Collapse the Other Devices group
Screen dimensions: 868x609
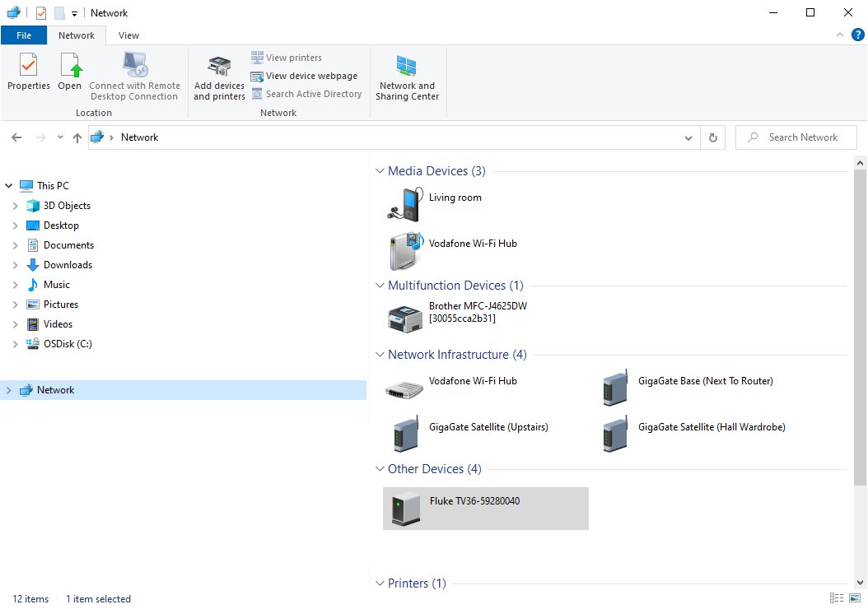(380, 469)
